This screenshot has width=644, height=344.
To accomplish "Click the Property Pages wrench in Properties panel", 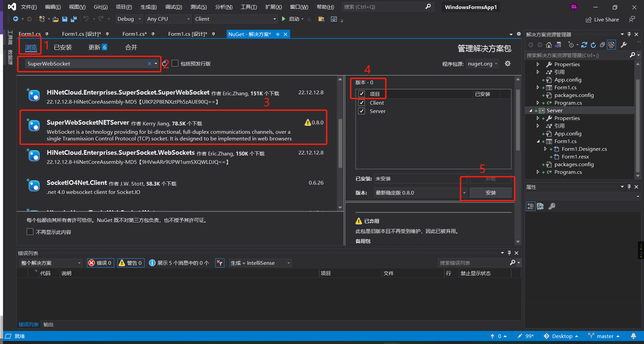I will pyautogui.click(x=552, y=206).
